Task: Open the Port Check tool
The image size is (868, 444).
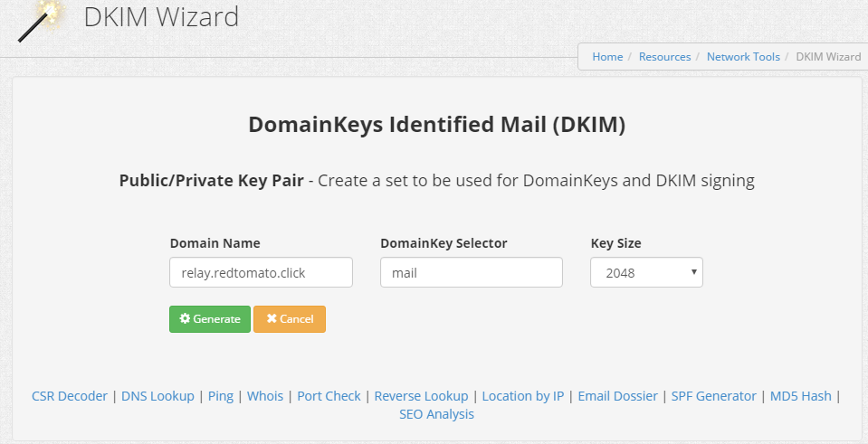Action: pyautogui.click(x=329, y=396)
